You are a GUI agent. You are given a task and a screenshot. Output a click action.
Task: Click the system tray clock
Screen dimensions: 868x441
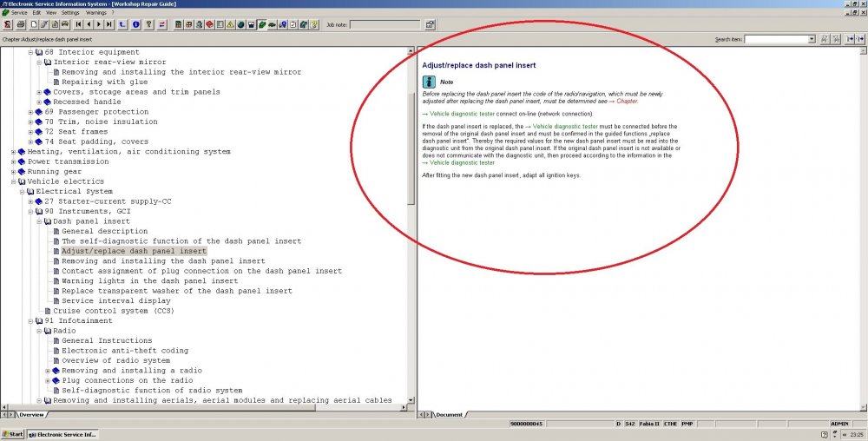[857, 435]
